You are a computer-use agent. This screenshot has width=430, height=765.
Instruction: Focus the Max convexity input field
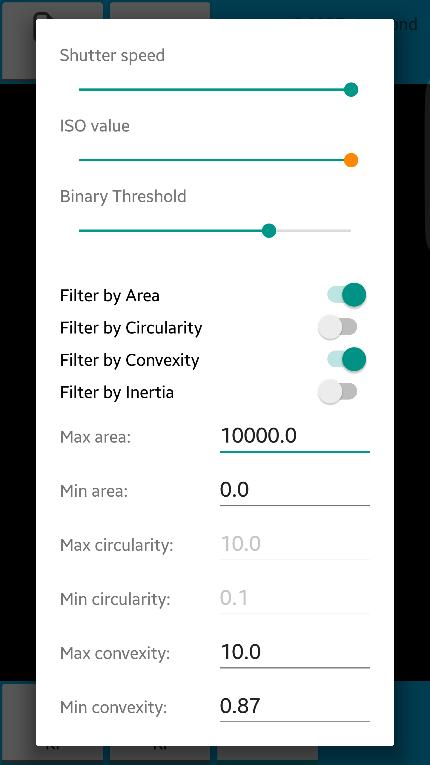click(295, 652)
